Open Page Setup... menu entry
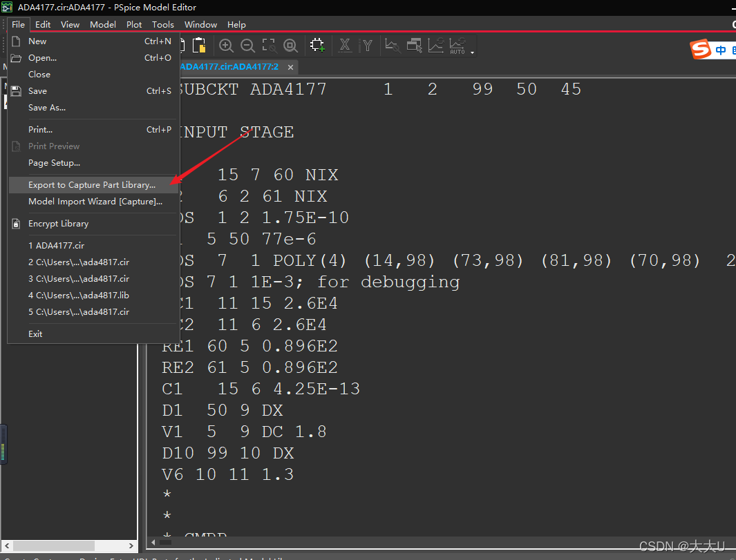This screenshot has width=736, height=560. click(x=93, y=163)
